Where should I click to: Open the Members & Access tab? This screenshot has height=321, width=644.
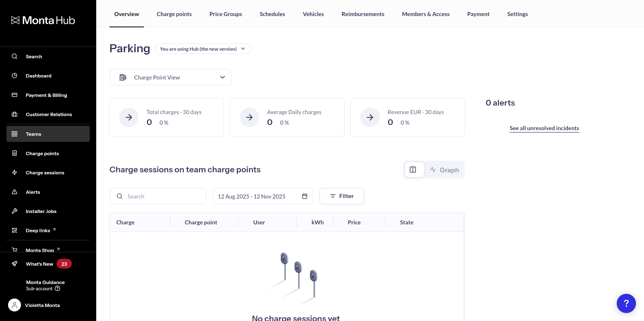click(x=426, y=14)
